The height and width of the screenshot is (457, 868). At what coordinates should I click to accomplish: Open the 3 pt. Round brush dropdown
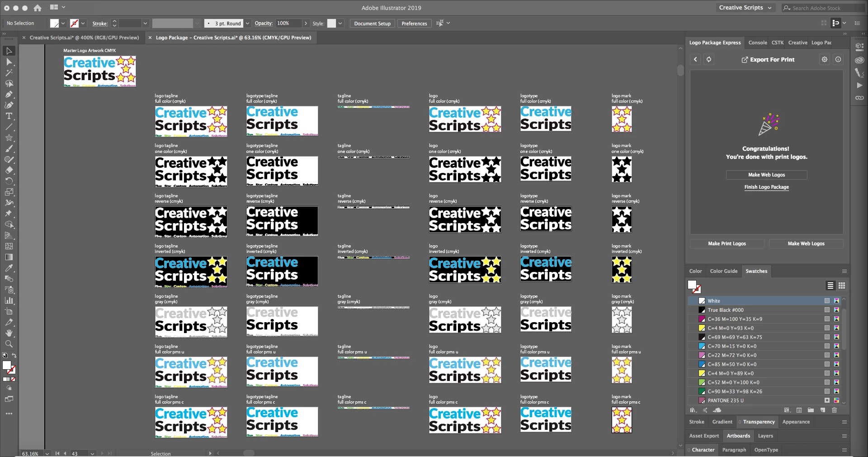[248, 24]
